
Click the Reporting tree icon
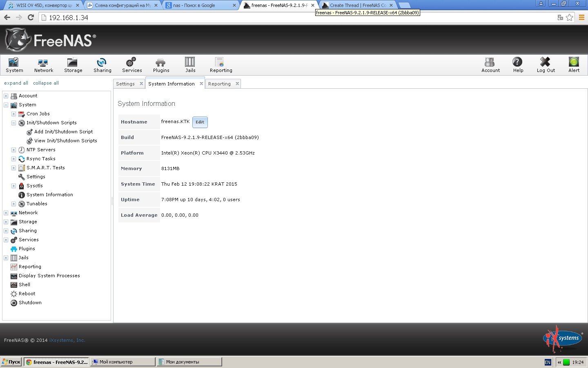tap(14, 267)
